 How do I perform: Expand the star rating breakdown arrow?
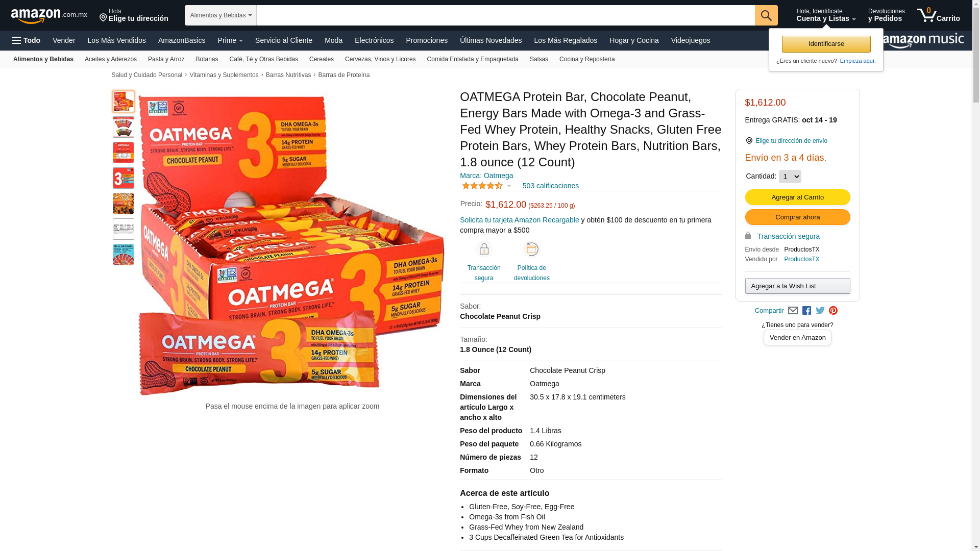pyautogui.click(x=509, y=186)
